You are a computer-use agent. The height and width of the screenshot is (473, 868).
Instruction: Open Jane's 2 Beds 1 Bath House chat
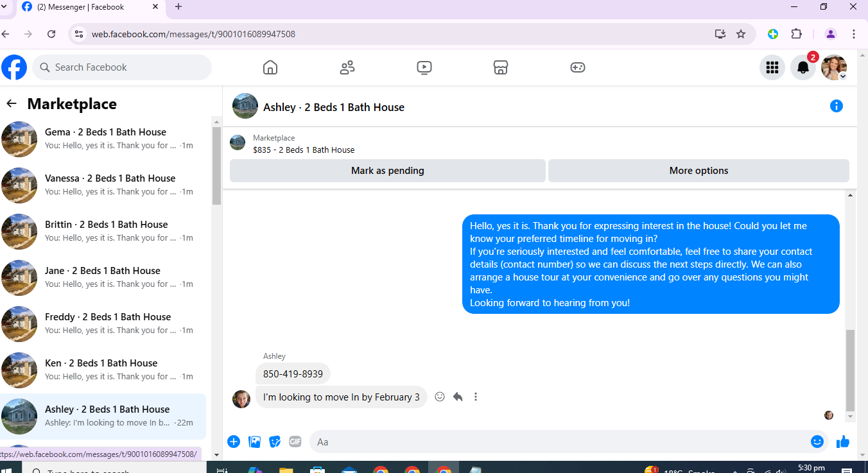pos(104,278)
